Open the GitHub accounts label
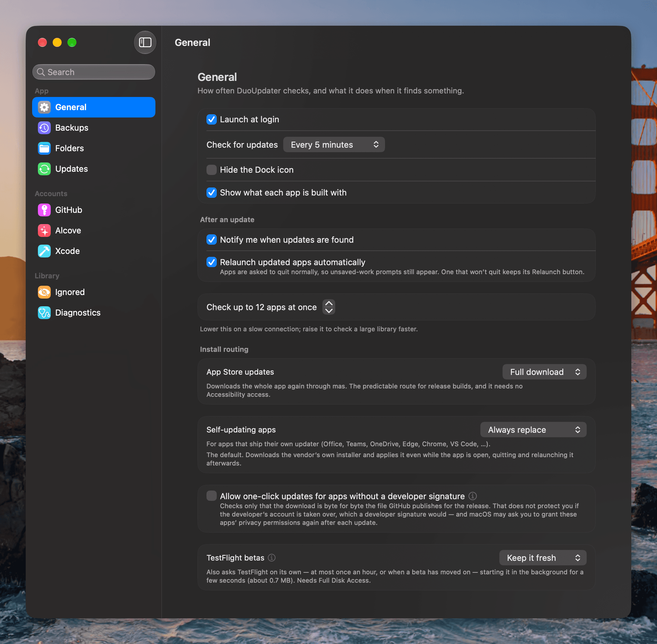The width and height of the screenshot is (657, 644). (x=69, y=210)
